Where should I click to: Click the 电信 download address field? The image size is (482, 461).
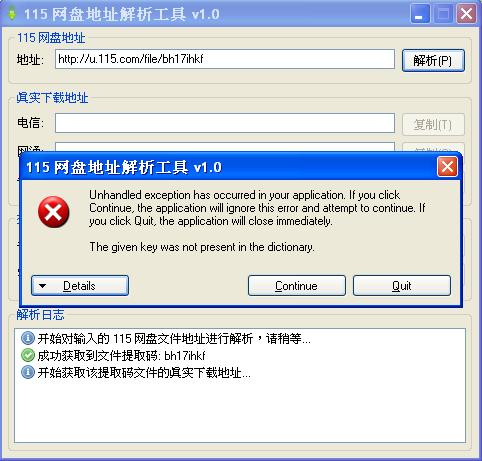225,123
